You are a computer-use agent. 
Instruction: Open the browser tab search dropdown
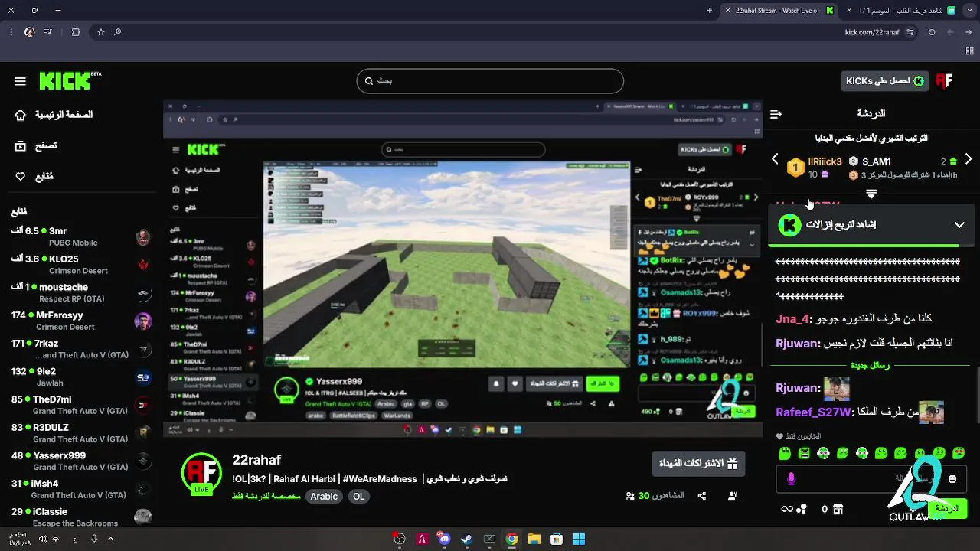pyautogui.click(x=969, y=11)
